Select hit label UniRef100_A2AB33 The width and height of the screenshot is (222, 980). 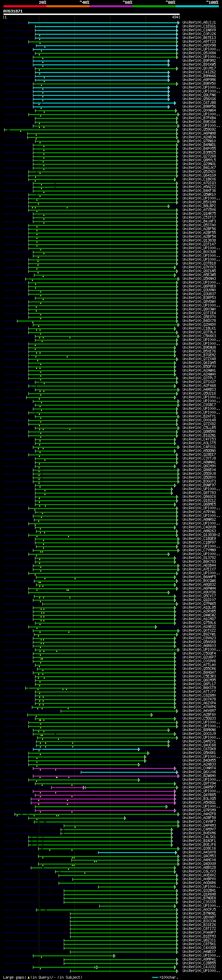(199, 764)
